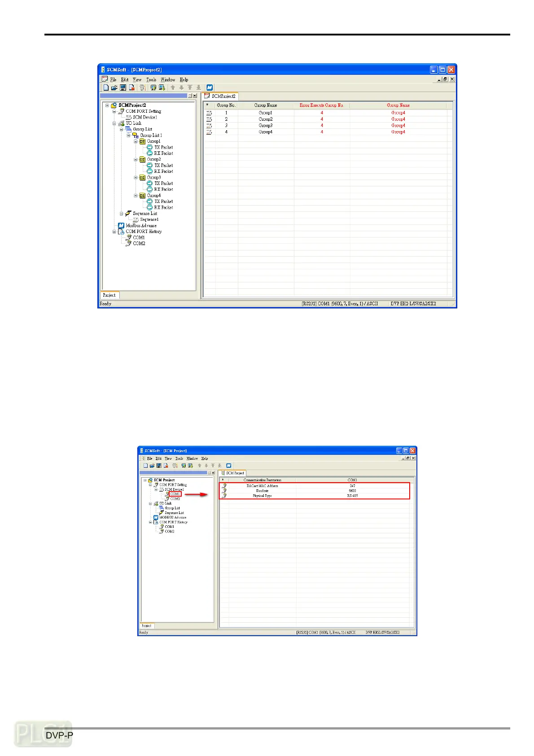
Task: Click Open folder icon in SCMProject2 window toolbar
Action: click(x=114, y=88)
